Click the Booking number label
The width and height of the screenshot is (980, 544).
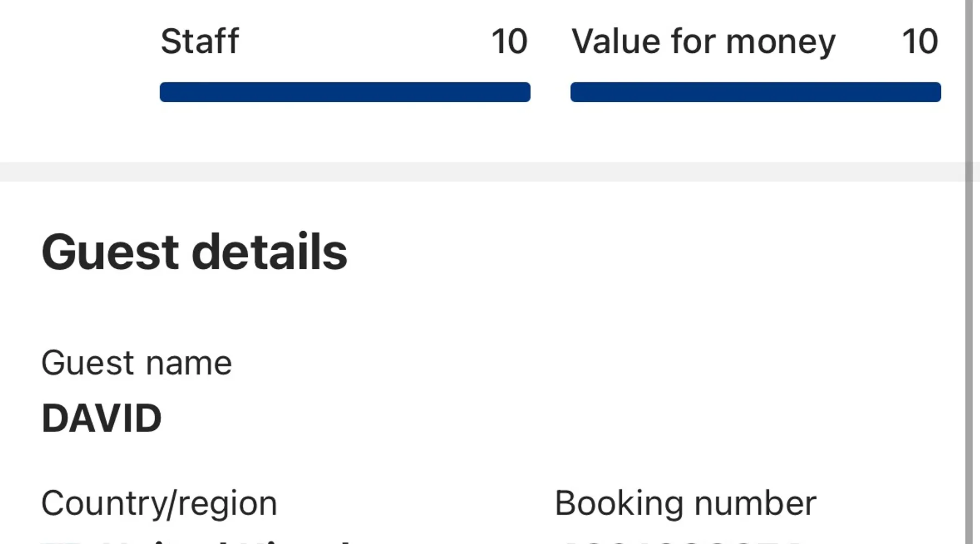(685, 503)
